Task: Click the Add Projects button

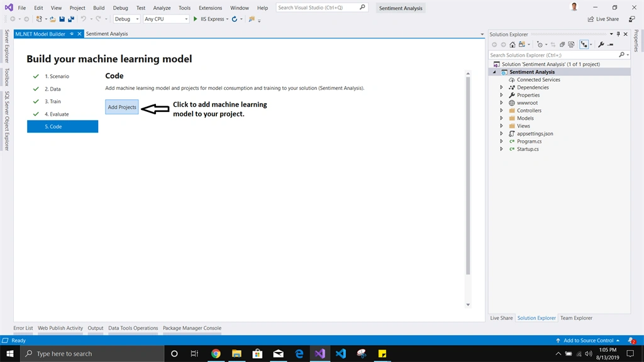Action: pyautogui.click(x=122, y=107)
